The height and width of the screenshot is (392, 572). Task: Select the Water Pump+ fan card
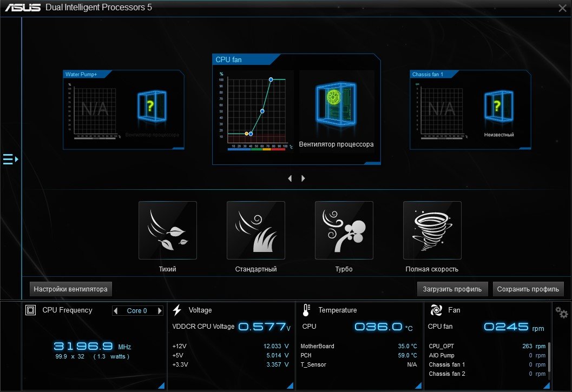click(124, 110)
